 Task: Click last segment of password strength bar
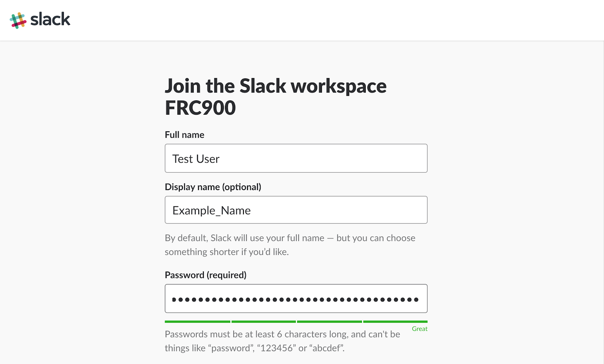pyautogui.click(x=395, y=322)
